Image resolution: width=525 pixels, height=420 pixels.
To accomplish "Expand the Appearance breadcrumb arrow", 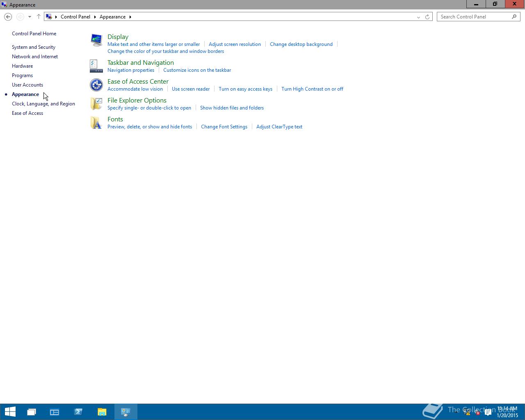I will point(130,17).
